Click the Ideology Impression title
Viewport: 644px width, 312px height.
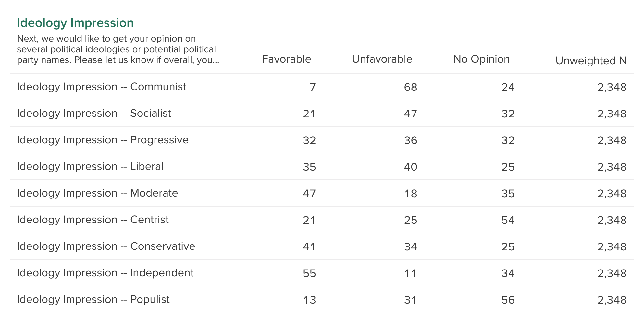click(75, 23)
